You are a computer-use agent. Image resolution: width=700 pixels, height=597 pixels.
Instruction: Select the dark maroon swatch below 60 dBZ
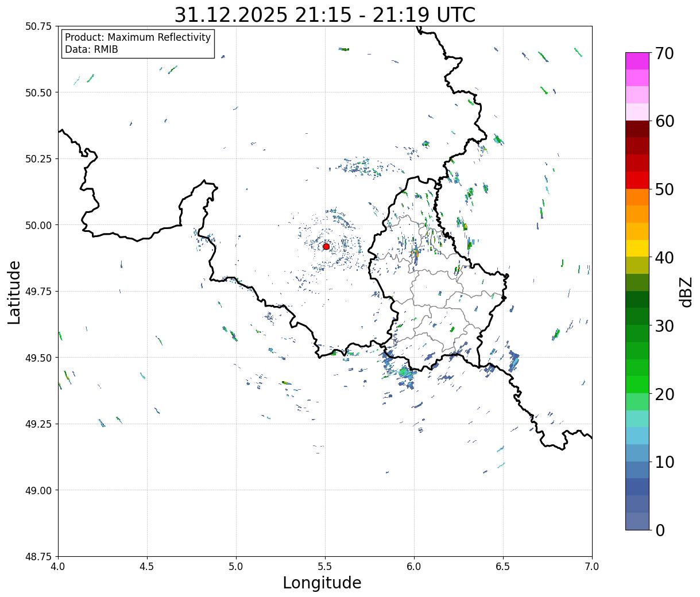coord(637,129)
